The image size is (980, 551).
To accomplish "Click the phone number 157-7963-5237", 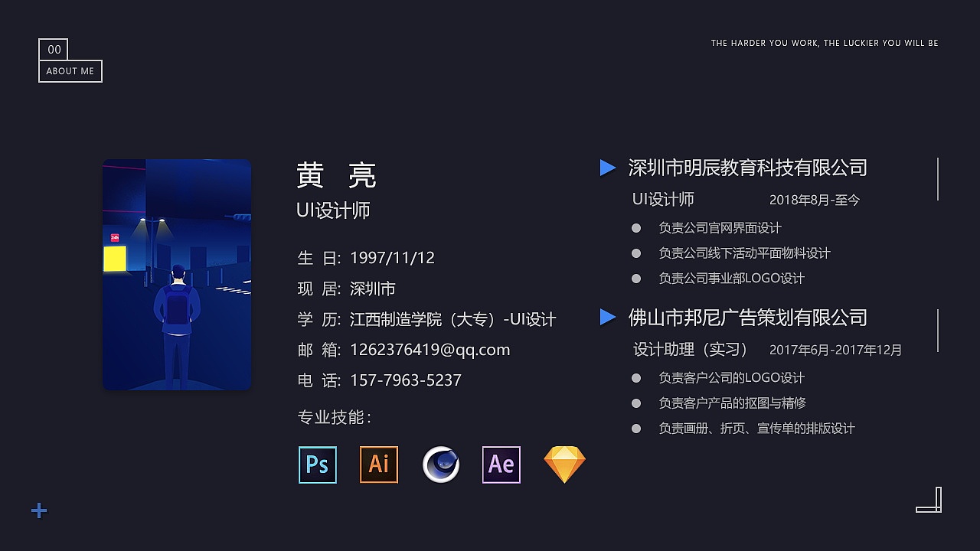I will click(406, 380).
